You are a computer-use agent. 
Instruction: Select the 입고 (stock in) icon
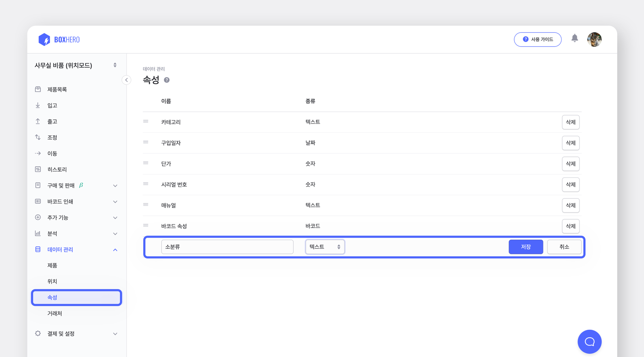click(x=38, y=105)
